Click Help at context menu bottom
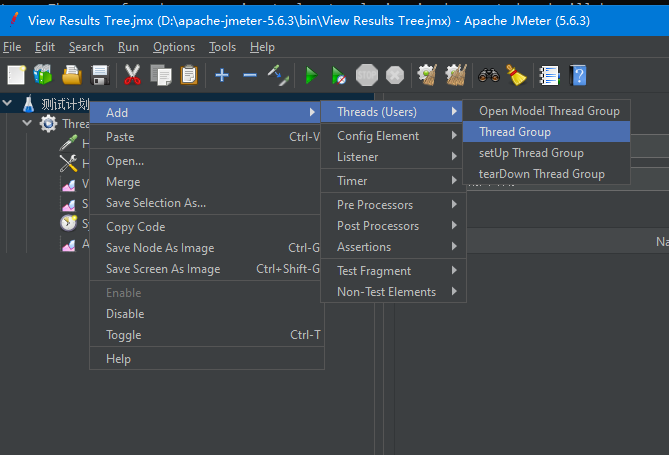 coord(205,359)
